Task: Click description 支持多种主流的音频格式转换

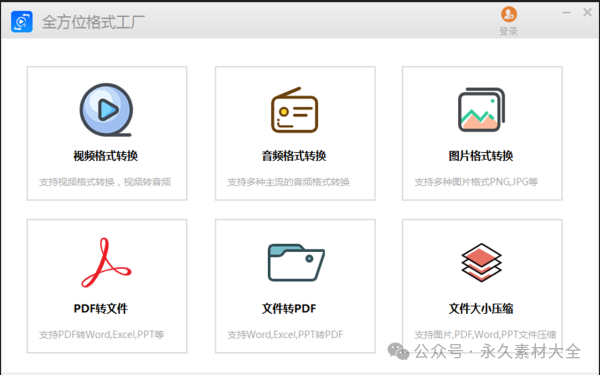Action: click(x=289, y=182)
